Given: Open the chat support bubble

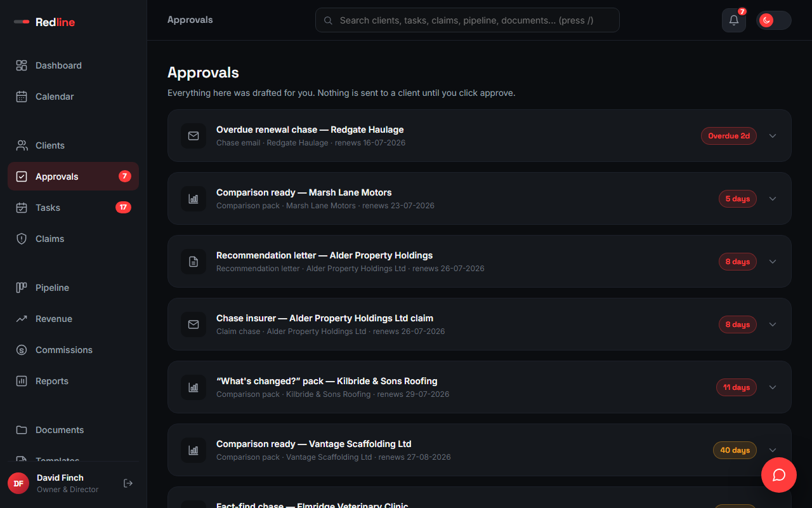Looking at the screenshot, I should (x=779, y=475).
